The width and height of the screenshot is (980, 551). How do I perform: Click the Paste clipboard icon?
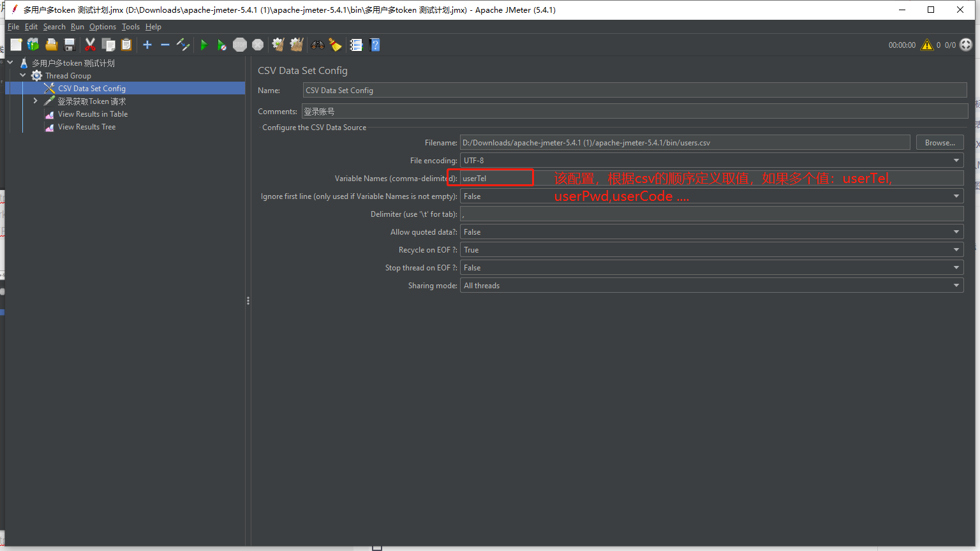(x=126, y=45)
